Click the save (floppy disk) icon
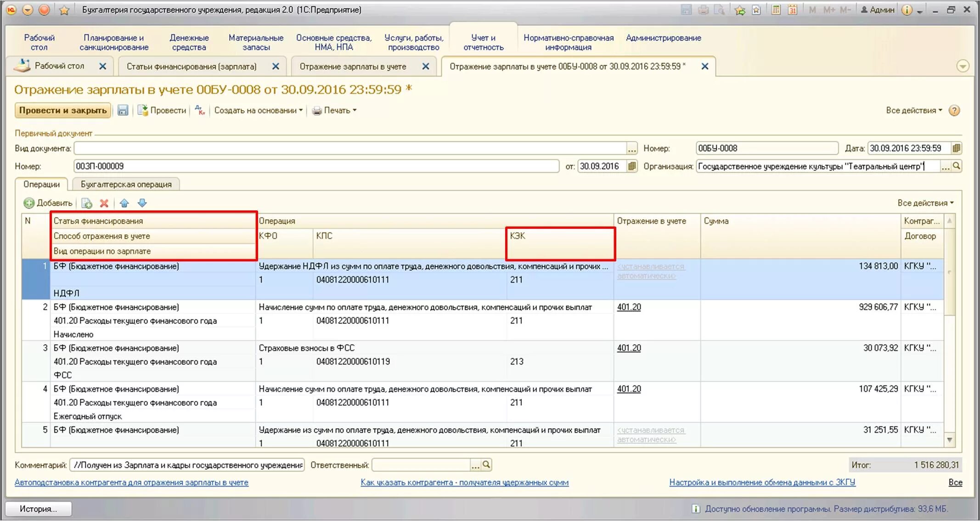980x521 pixels. (x=123, y=111)
